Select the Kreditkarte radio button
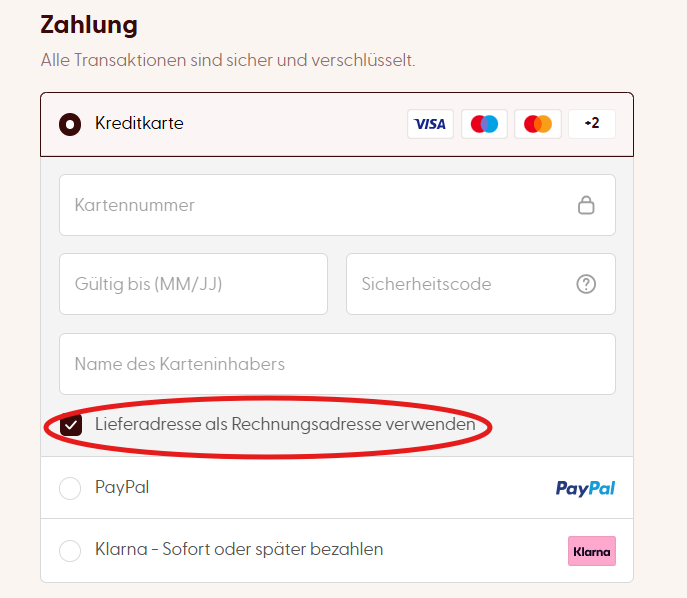Viewport: 687px width, 598px height. coord(70,125)
